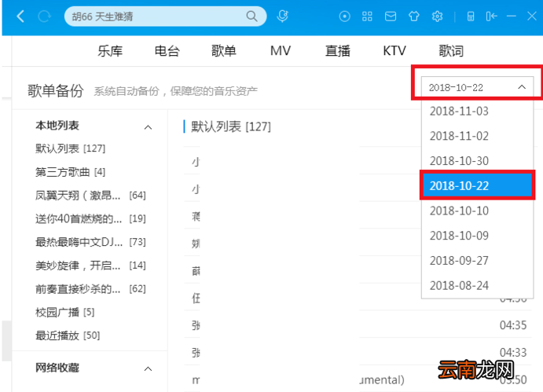The width and height of the screenshot is (543, 392).
Task: Select highlighted backup date 2018-10-22
Action: click(477, 186)
